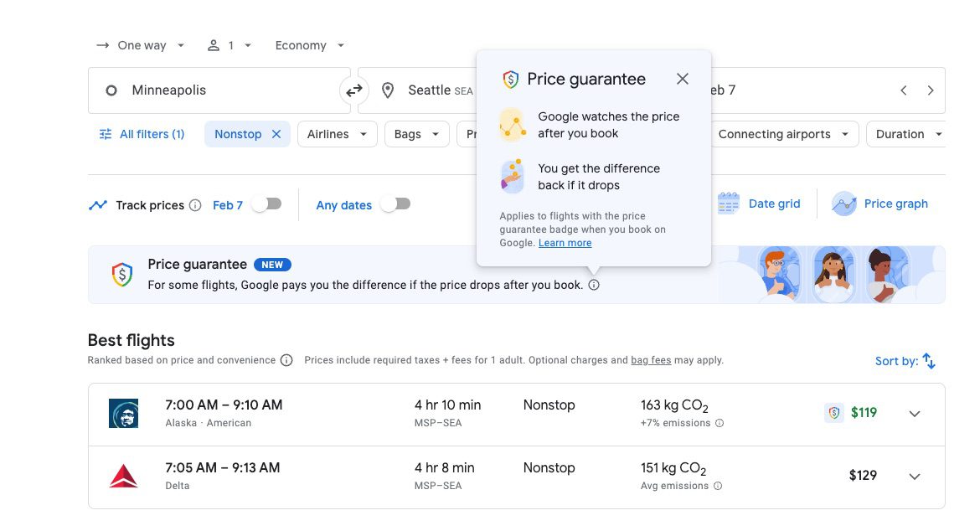Open All filters panel
Viewport: 980px width, 531px height.
(x=142, y=133)
